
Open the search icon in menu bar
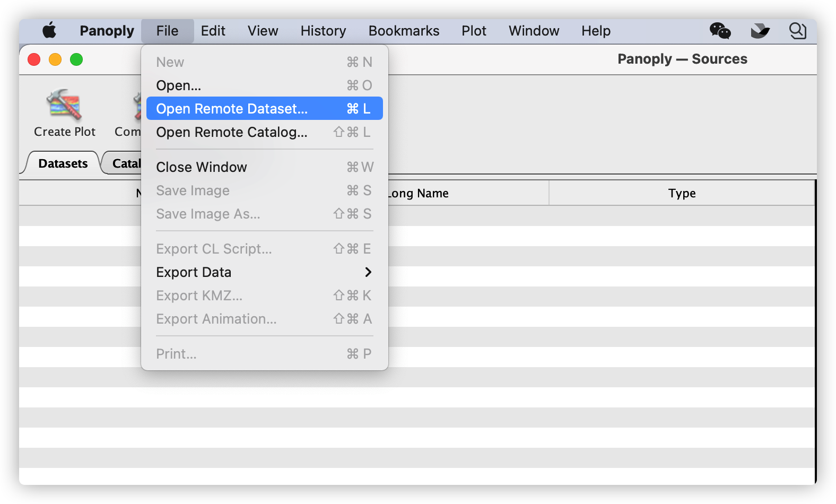797,31
